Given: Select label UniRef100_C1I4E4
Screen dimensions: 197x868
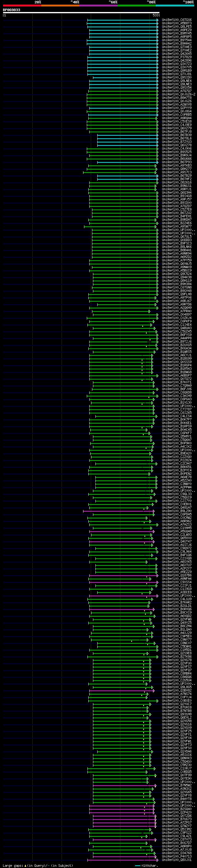Looking at the screenshot, I should [177, 325].
